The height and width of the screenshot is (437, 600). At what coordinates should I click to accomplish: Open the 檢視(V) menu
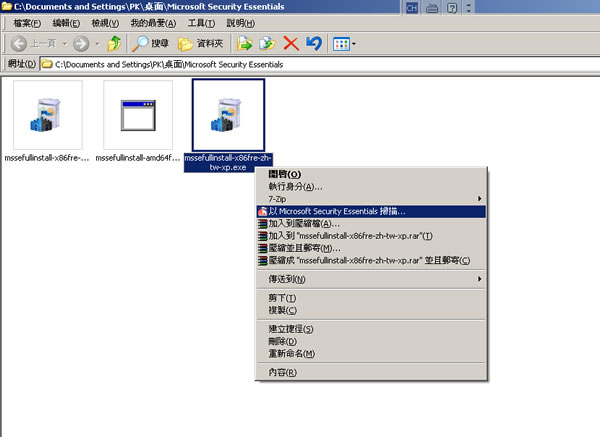coord(105,23)
